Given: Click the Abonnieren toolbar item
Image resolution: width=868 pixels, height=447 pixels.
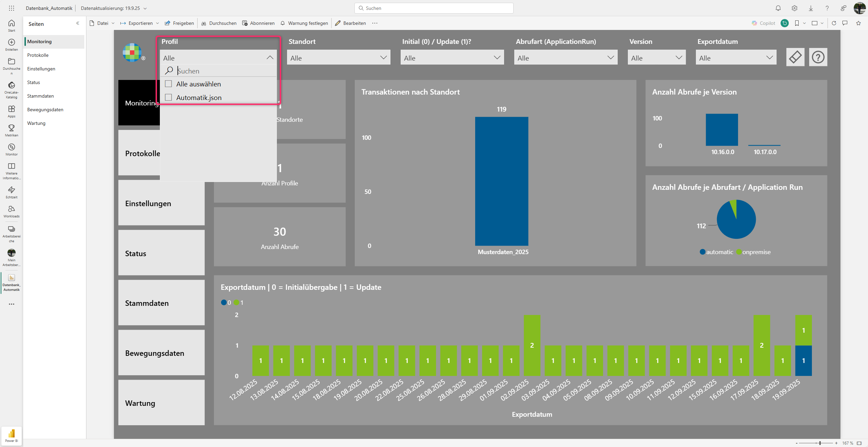Looking at the screenshot, I should 258,23.
